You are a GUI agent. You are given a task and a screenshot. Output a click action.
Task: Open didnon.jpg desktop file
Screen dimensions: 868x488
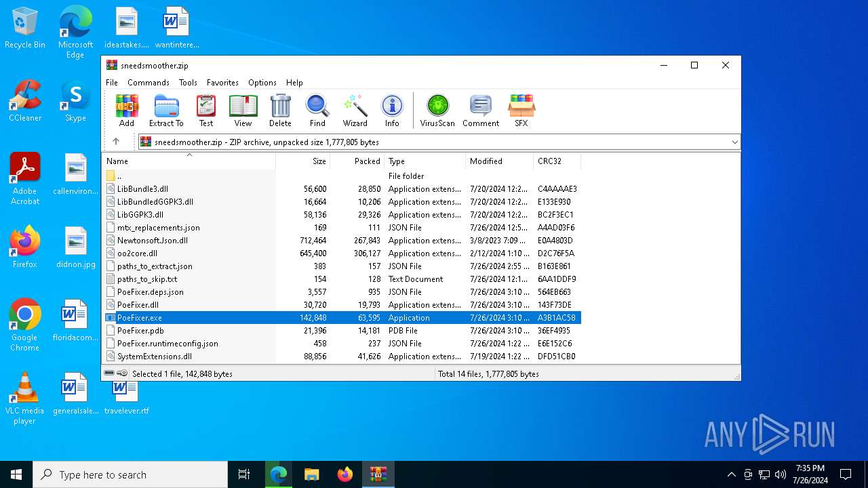click(x=75, y=247)
